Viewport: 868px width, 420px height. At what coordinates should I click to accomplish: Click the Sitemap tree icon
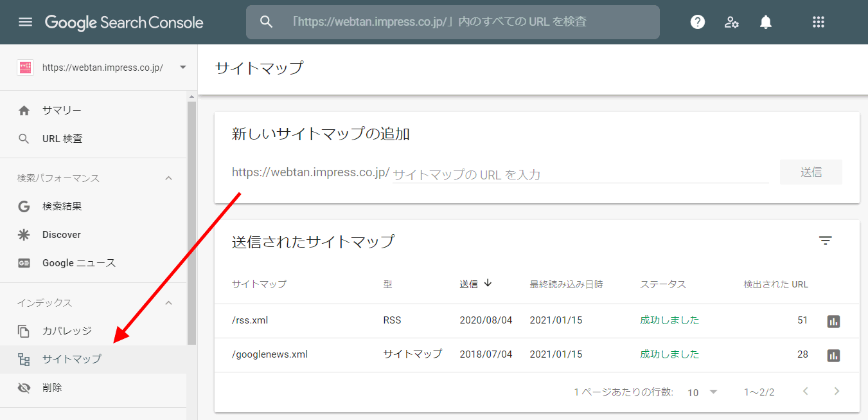point(24,360)
